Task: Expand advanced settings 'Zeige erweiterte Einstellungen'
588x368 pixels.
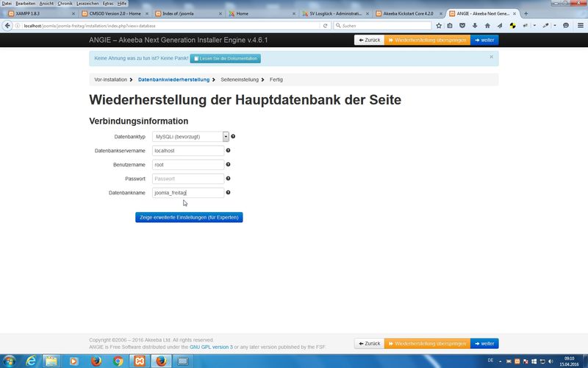Action: 189,217
